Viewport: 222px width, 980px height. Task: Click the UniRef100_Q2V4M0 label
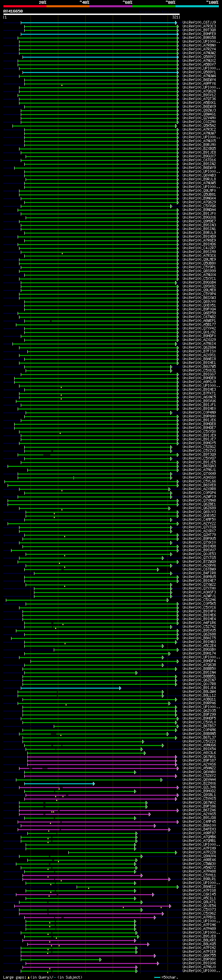point(199,118)
